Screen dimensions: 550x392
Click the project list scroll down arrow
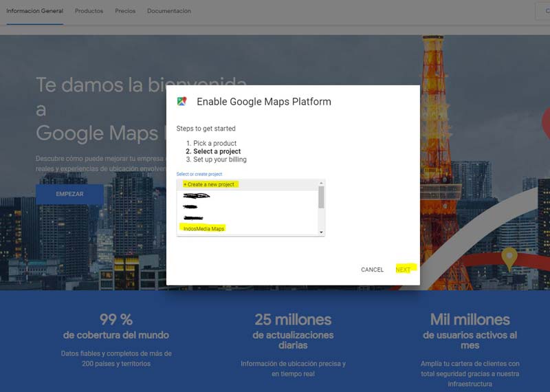[x=321, y=232]
